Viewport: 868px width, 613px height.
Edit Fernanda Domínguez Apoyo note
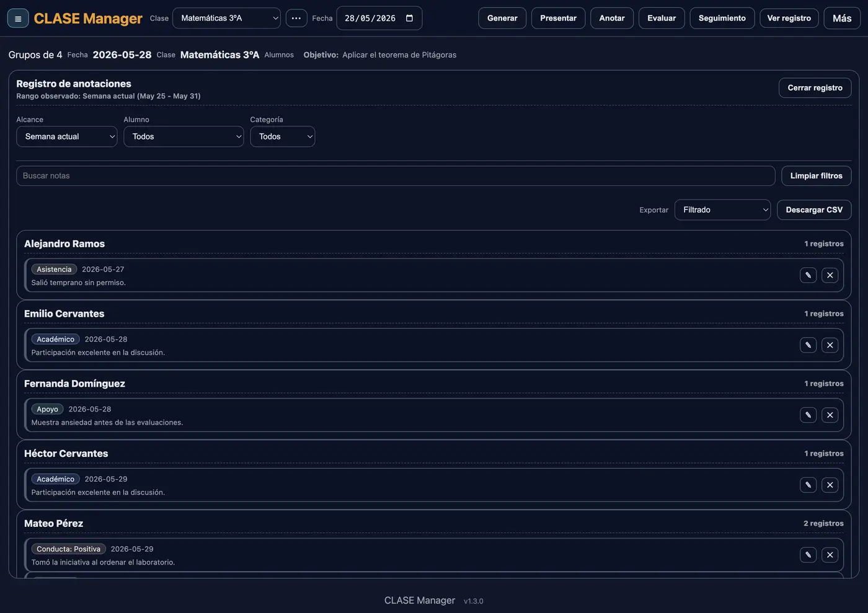(808, 415)
